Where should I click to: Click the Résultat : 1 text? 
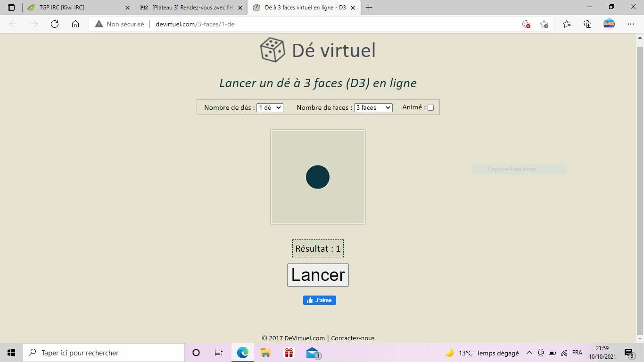(318, 248)
